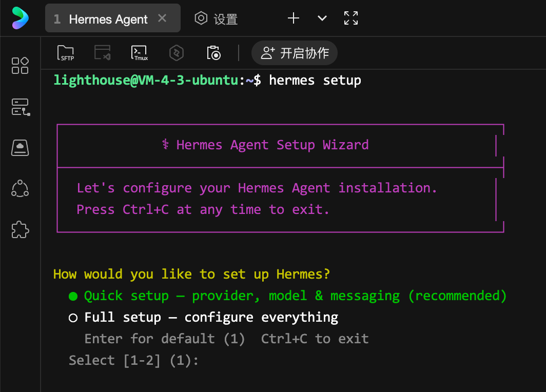Start a Tmux session
Screen dimensions: 546x392
coord(139,53)
